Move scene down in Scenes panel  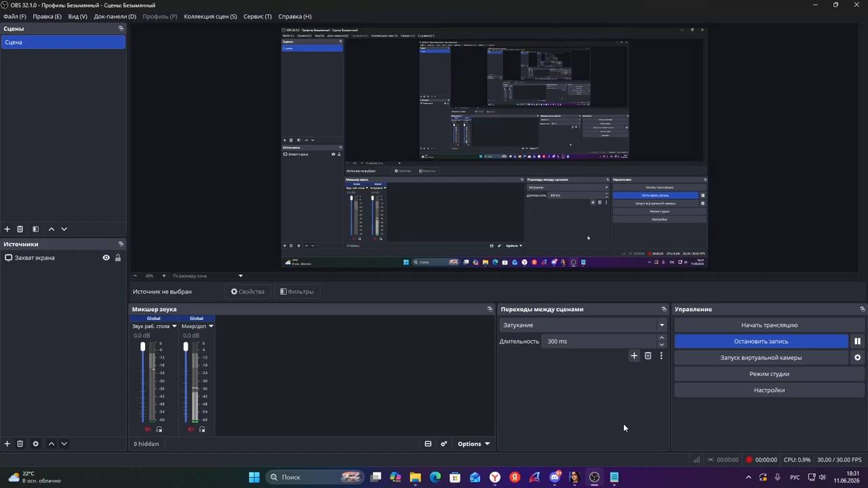[64, 229]
